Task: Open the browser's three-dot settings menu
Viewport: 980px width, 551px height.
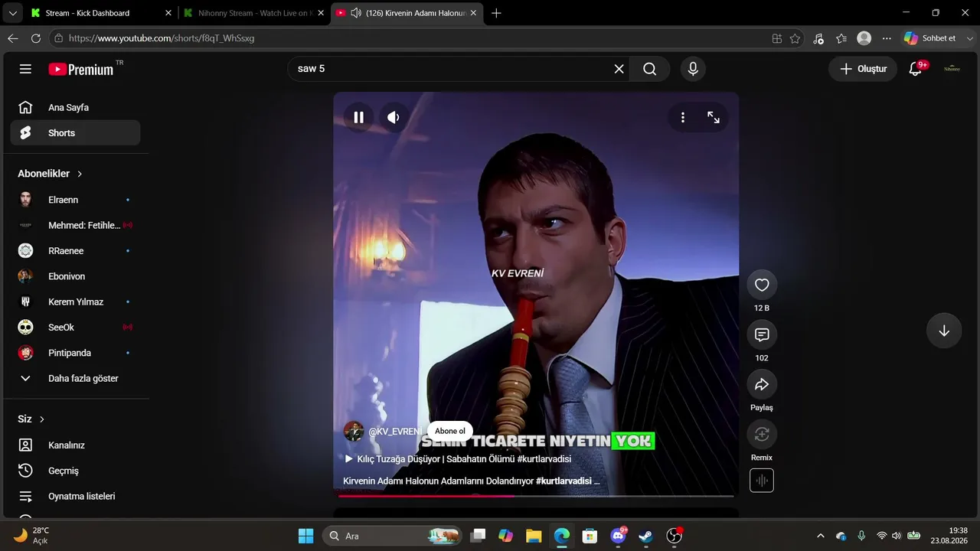Action: click(x=887, y=38)
